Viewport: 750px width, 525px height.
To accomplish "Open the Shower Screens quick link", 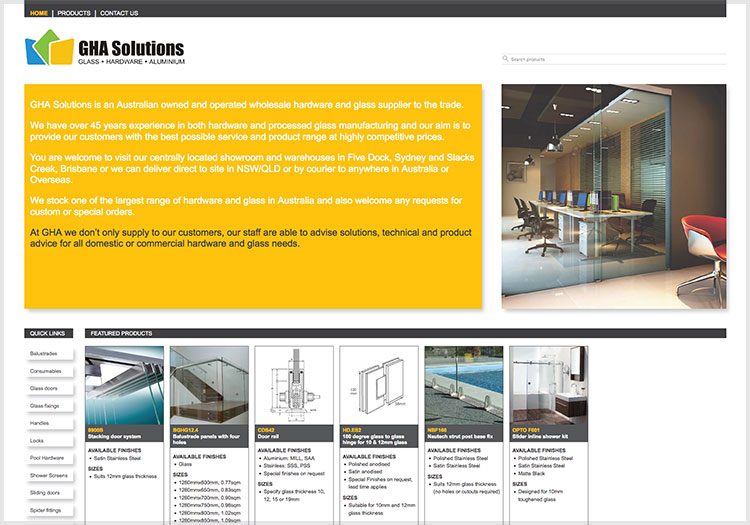I will pyautogui.click(x=49, y=475).
